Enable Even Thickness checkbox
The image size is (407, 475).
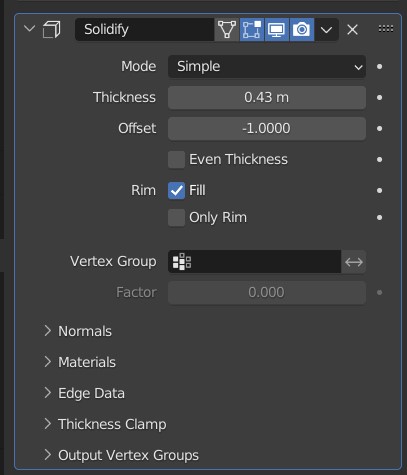tap(176, 159)
